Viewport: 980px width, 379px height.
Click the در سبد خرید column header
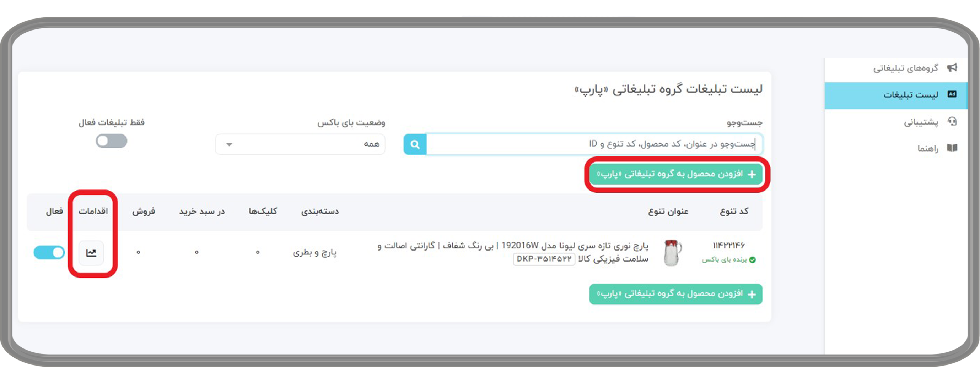pos(202,211)
